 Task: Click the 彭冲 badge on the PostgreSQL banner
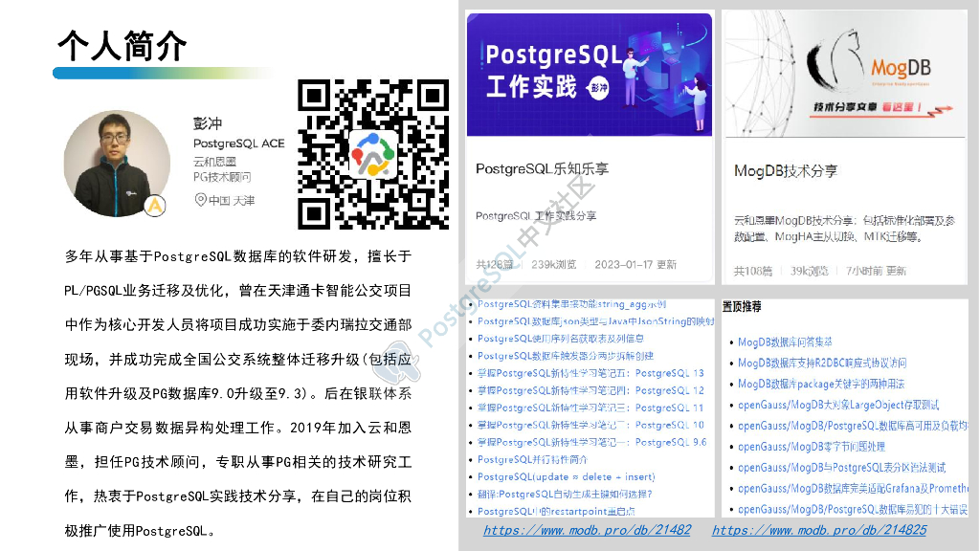tap(599, 85)
